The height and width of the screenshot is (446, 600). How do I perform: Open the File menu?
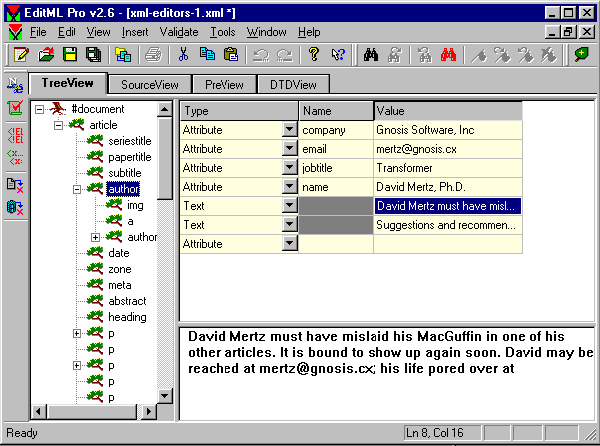(38, 32)
